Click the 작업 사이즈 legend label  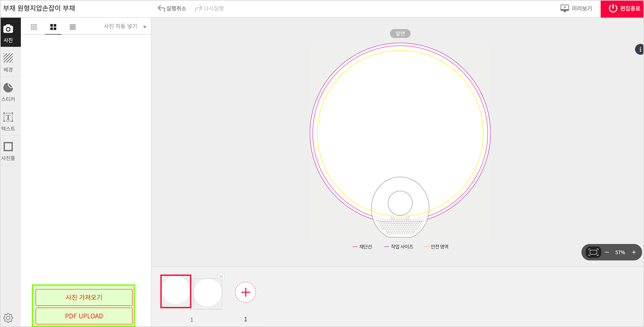click(x=402, y=247)
